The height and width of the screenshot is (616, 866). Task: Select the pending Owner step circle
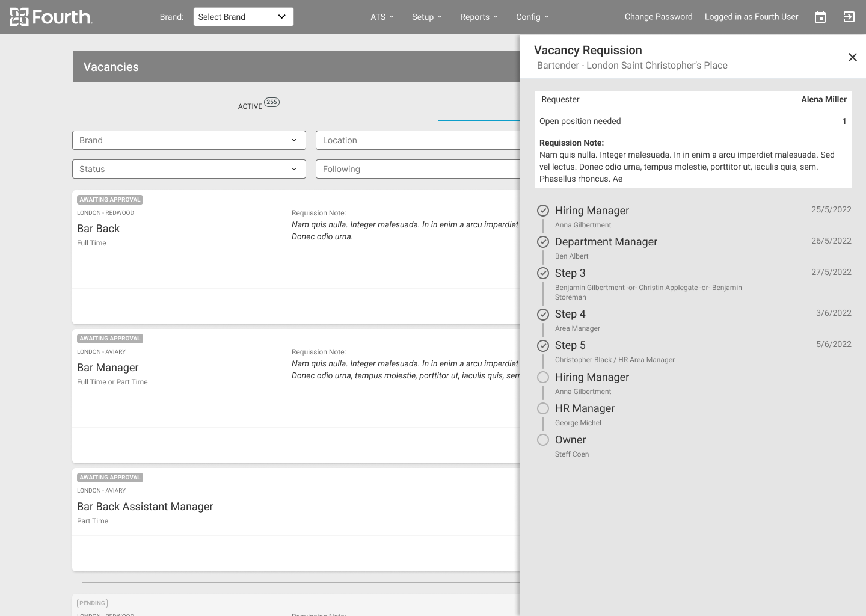pos(543,440)
